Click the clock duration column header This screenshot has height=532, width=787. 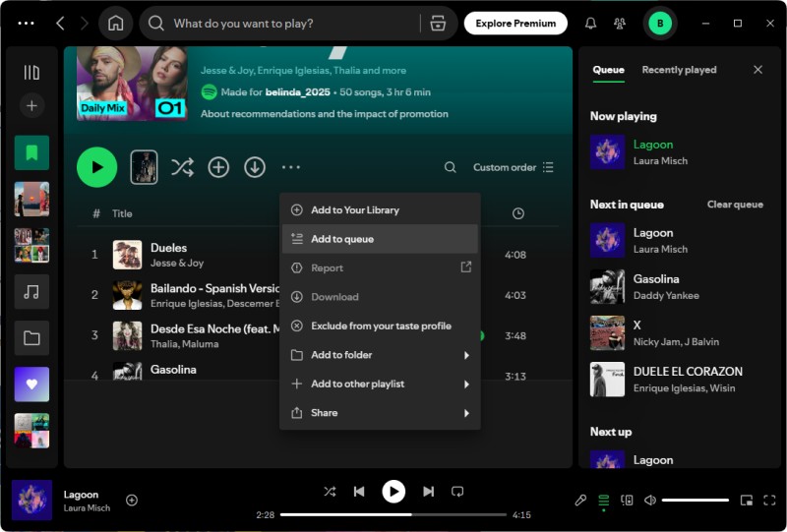pyautogui.click(x=518, y=213)
